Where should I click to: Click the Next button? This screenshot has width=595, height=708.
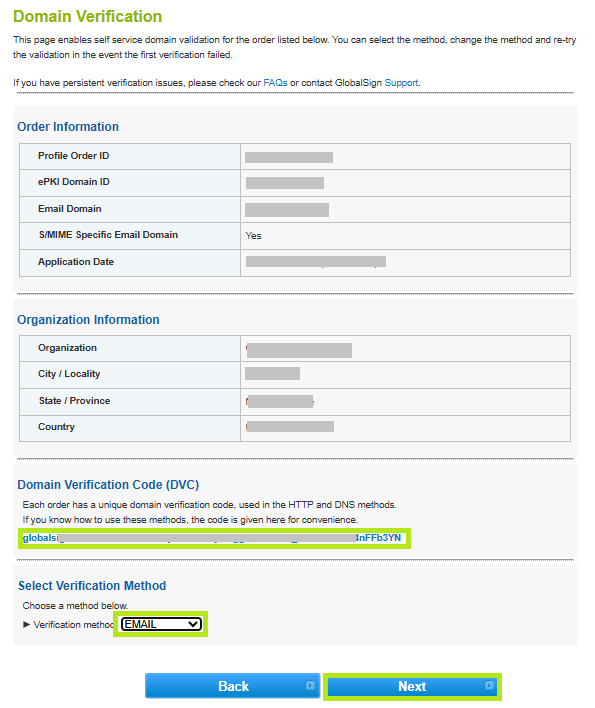point(412,686)
